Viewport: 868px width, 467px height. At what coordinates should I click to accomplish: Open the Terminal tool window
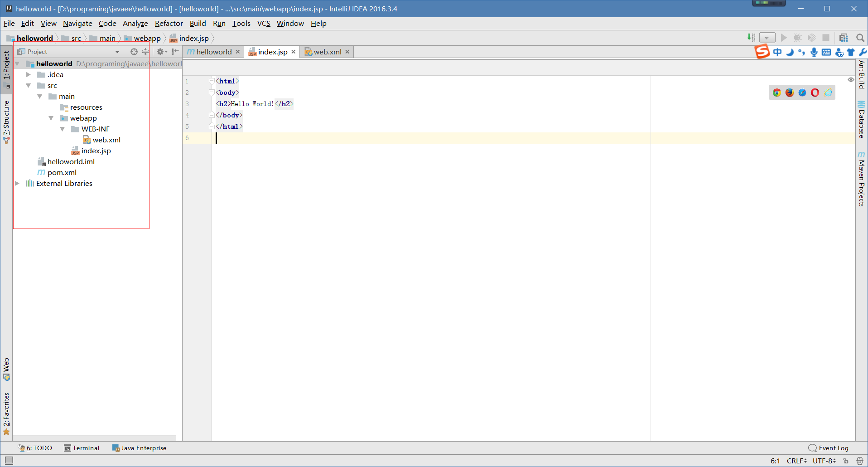pyautogui.click(x=82, y=448)
